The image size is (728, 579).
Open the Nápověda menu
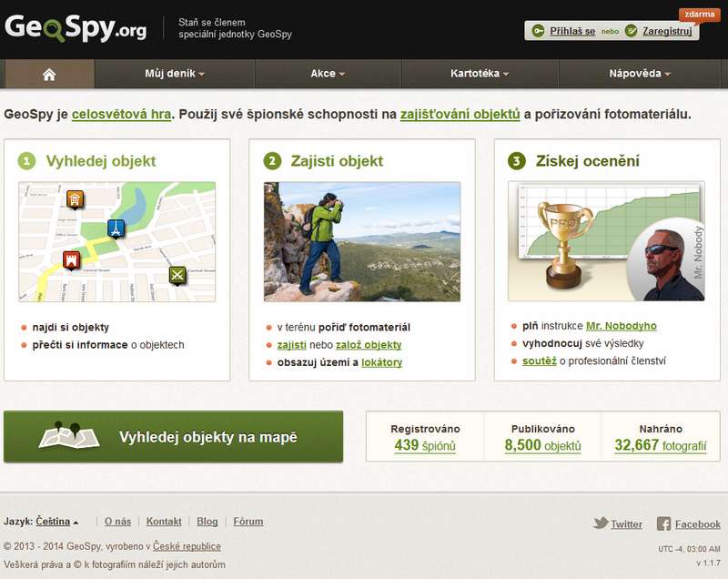[640, 74]
